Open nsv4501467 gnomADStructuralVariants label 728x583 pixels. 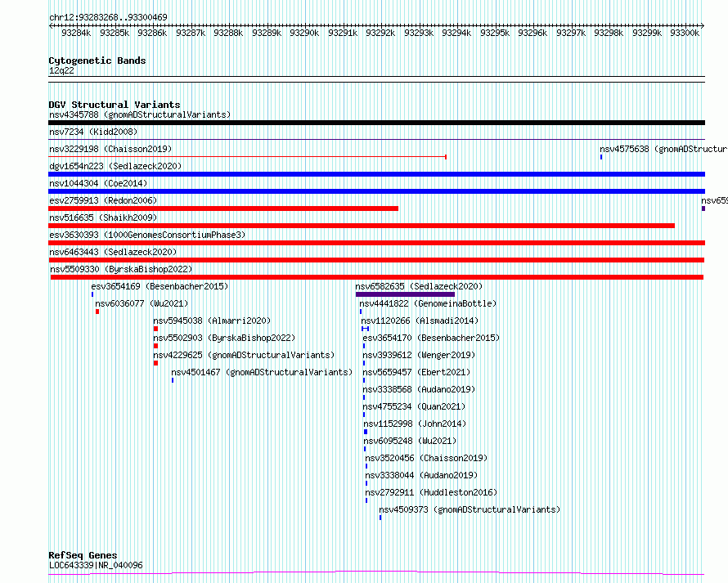262,372
